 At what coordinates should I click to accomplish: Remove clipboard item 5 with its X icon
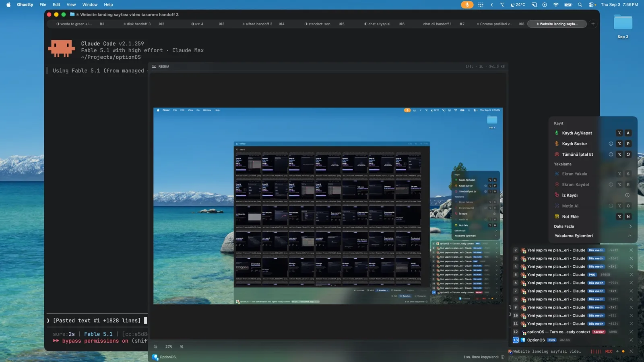click(631, 275)
